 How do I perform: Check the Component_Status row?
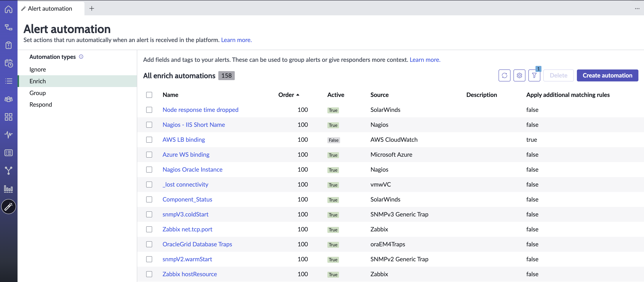point(149,199)
